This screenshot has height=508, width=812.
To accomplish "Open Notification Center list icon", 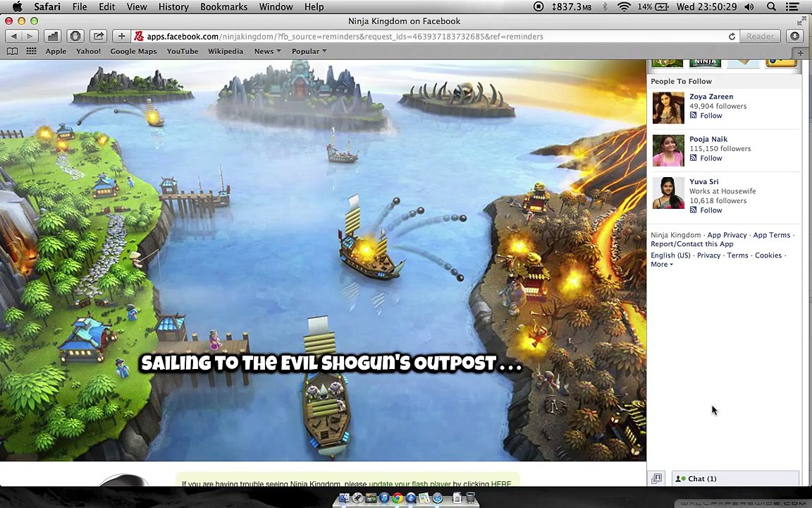I will tap(792, 7).
